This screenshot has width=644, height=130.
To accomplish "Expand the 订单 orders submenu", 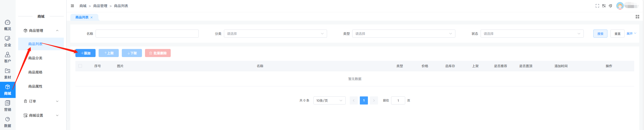I will pos(41,101).
